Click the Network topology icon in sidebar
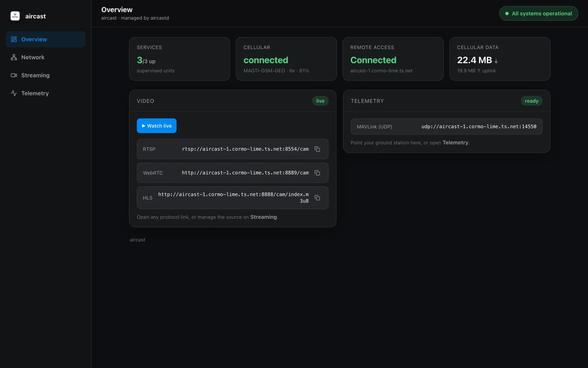 click(x=14, y=57)
